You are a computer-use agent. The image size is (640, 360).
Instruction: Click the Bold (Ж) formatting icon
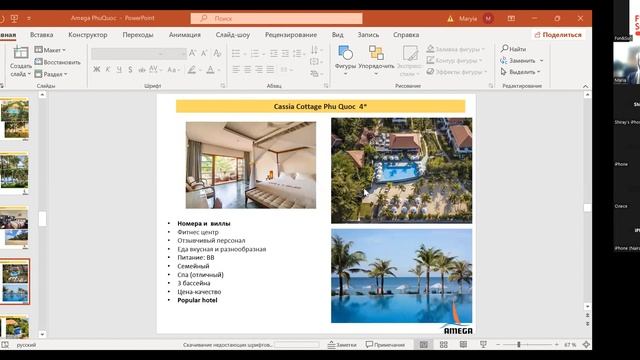click(97, 69)
